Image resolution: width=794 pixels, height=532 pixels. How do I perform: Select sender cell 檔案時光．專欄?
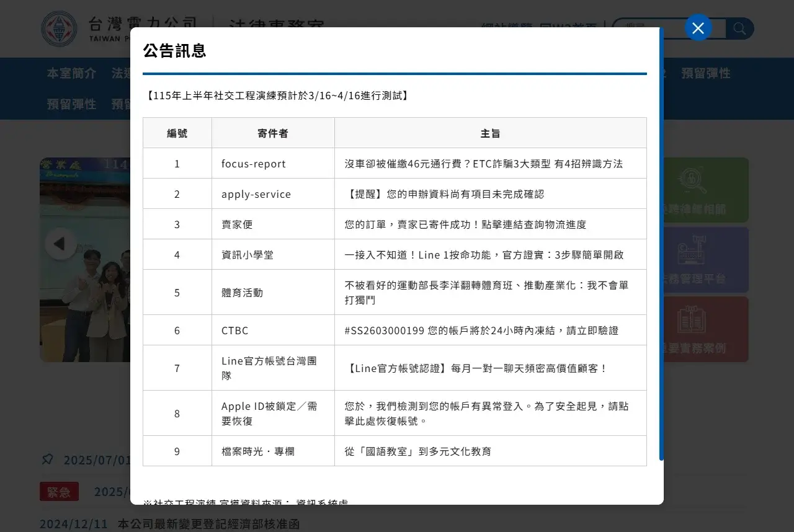click(x=273, y=451)
